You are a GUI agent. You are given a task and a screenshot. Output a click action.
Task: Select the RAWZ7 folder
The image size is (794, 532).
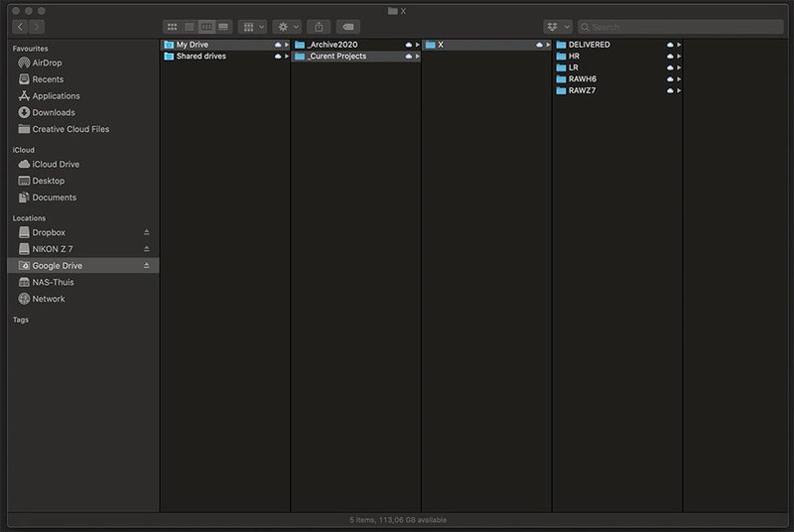click(583, 90)
